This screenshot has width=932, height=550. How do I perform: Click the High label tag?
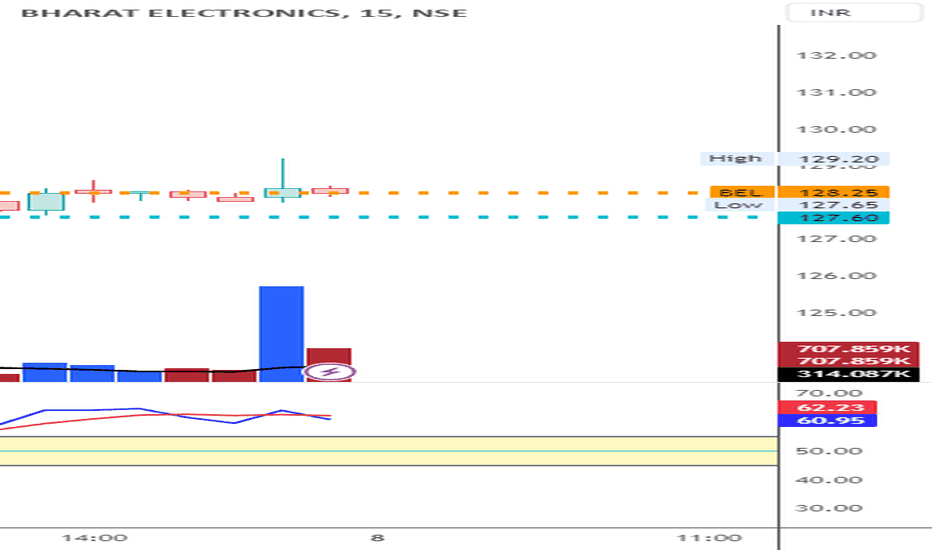click(737, 158)
